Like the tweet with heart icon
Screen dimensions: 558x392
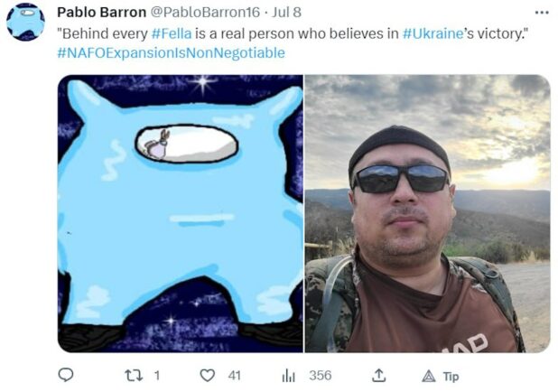(207, 376)
